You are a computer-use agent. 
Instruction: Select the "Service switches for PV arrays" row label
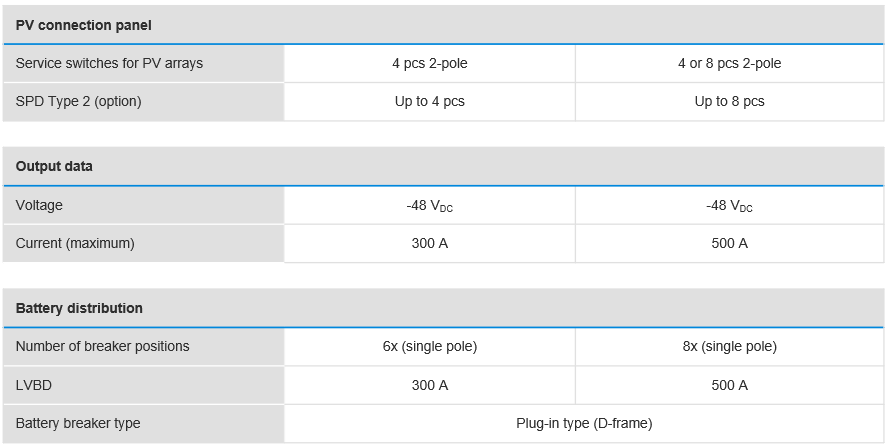(x=109, y=64)
